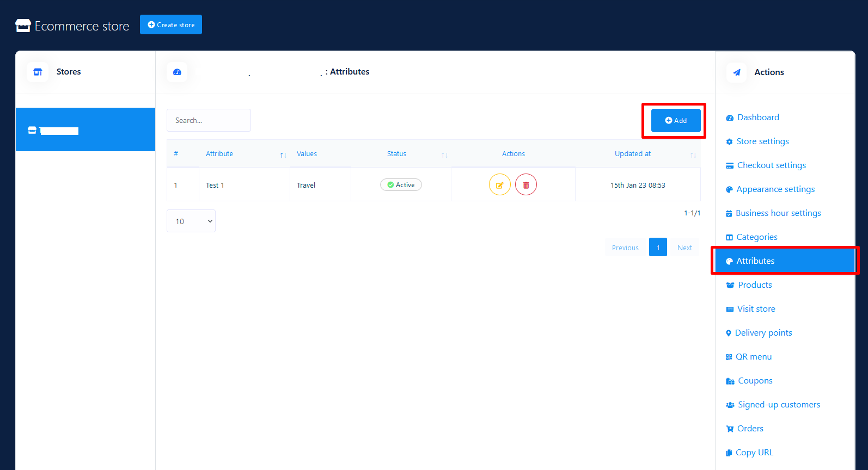Click the red delete trash icon
868x470 pixels.
click(x=525, y=185)
